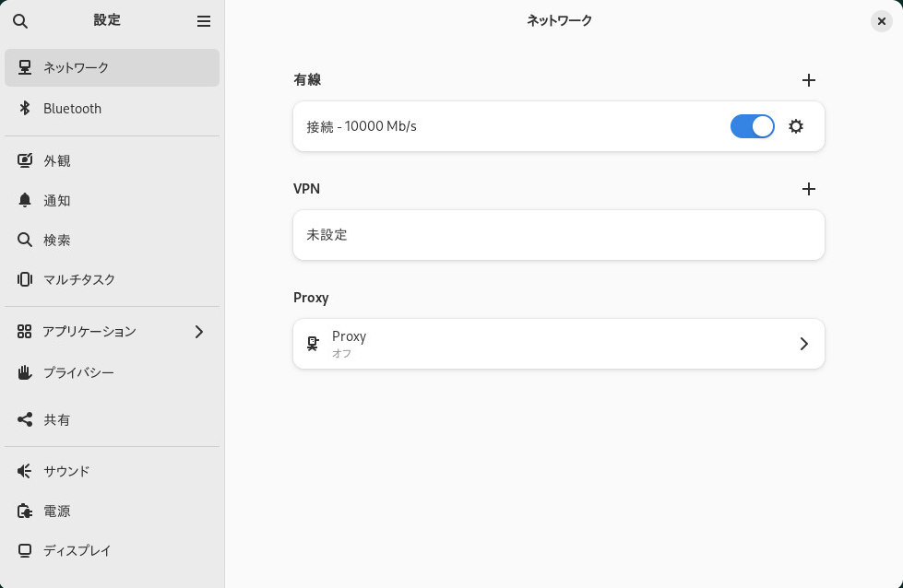
Task: Open the hamburger menu in sidebar header
Action: (x=204, y=21)
